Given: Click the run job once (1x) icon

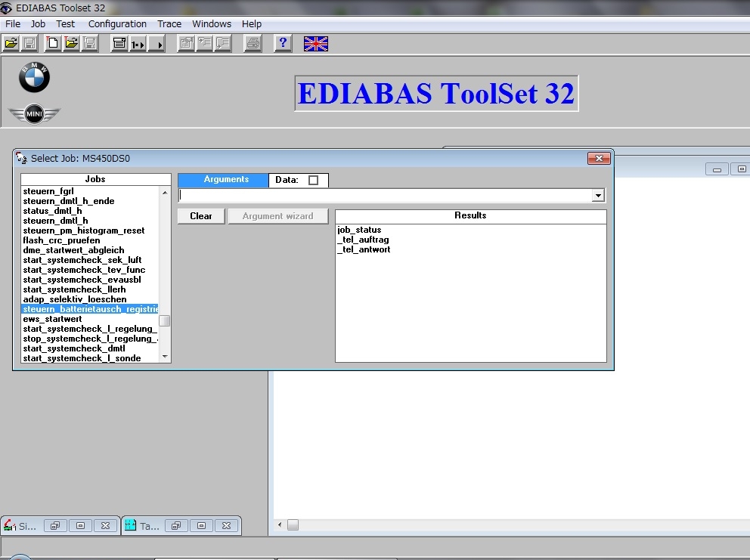Looking at the screenshot, I should pyautogui.click(x=138, y=44).
